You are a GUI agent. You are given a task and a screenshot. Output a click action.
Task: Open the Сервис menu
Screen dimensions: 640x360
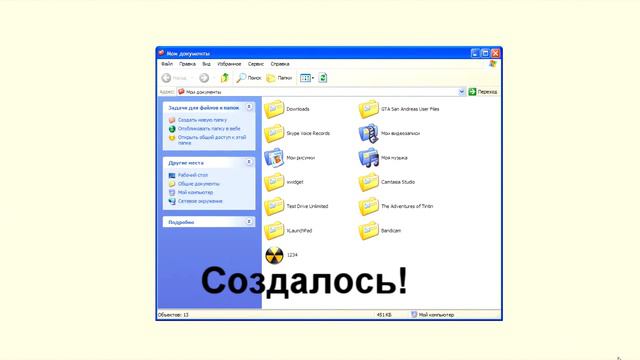(x=256, y=64)
